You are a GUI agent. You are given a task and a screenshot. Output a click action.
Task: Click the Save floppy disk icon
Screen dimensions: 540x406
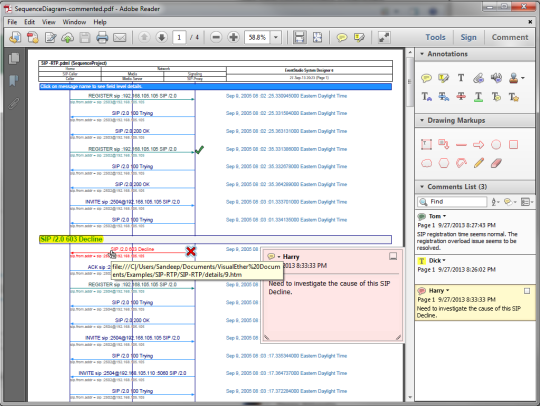pyautogui.click(x=85, y=37)
